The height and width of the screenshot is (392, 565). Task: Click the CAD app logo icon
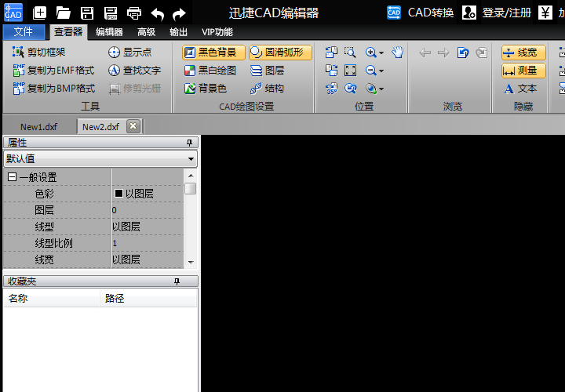13,13
